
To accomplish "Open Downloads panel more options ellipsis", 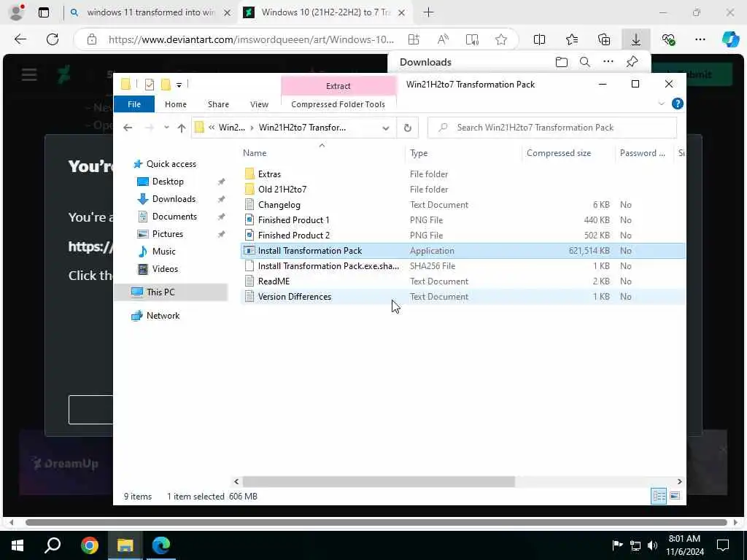I will tap(608, 61).
